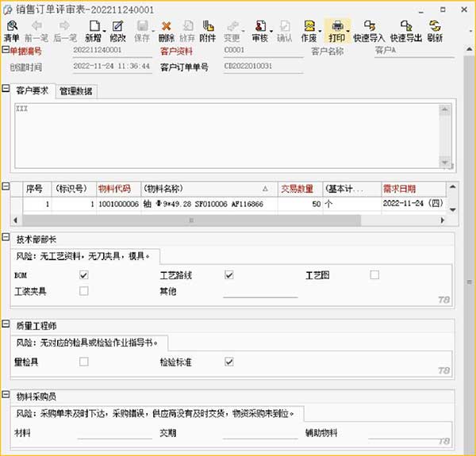This screenshot has height=456, width=476.
Task: Collapse the 物料采购员 section
Action: [6, 394]
